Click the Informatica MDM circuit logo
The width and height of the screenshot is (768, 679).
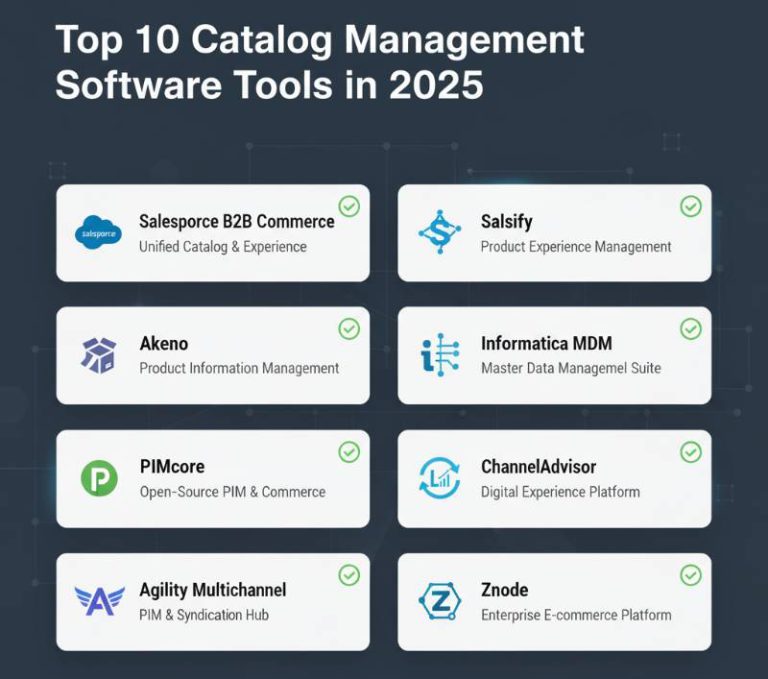tap(440, 355)
